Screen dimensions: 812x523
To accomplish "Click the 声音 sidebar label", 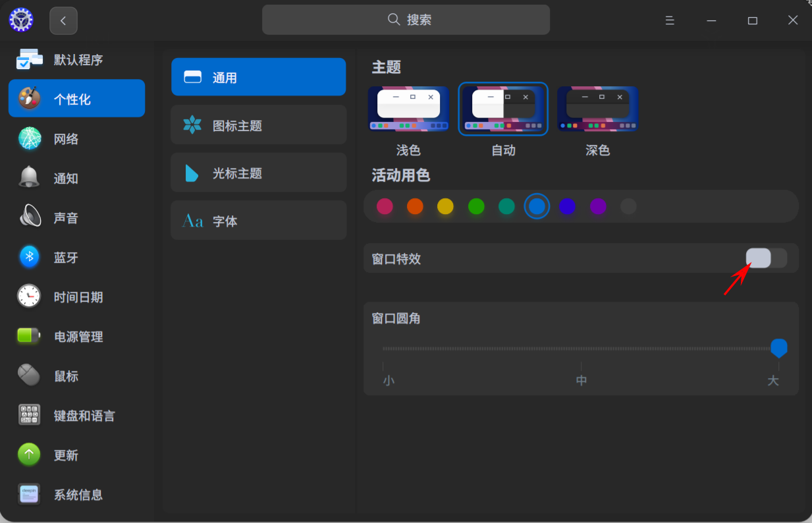I will (x=66, y=218).
